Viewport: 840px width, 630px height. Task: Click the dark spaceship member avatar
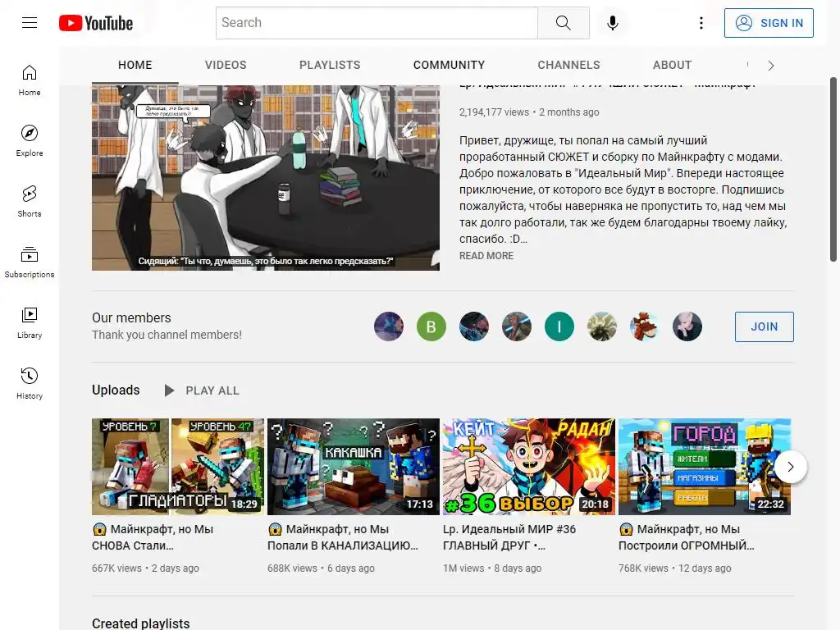(474, 326)
